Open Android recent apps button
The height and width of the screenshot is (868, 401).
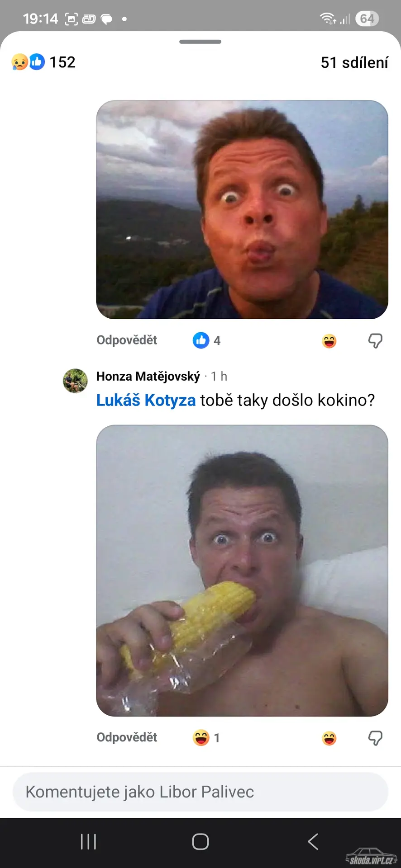88,842
